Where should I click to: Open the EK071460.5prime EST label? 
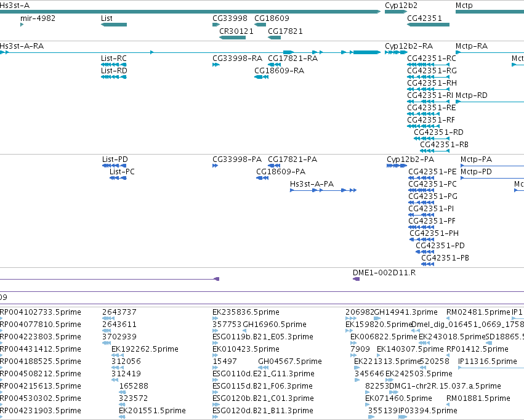point(398,398)
